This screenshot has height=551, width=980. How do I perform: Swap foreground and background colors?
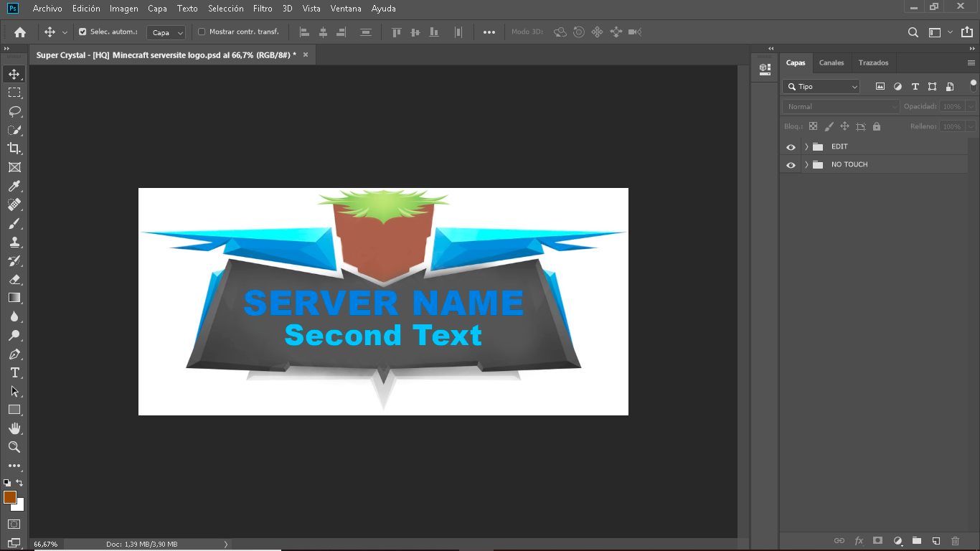(x=19, y=483)
